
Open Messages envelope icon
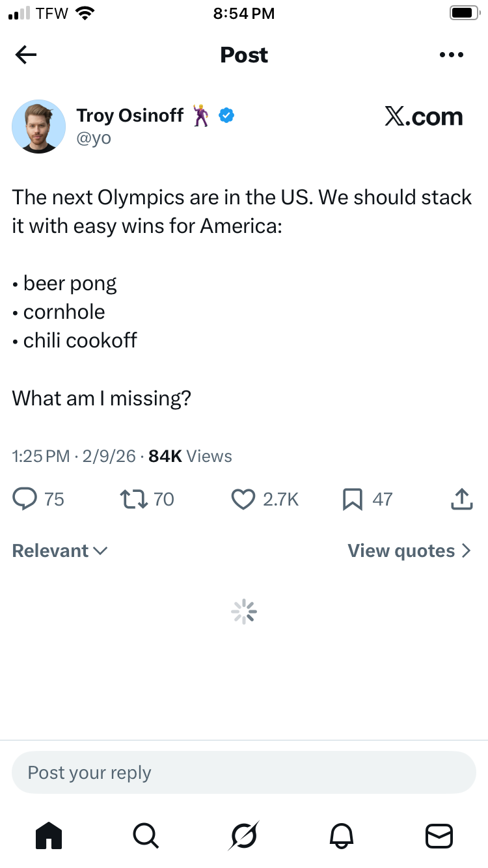439,835
